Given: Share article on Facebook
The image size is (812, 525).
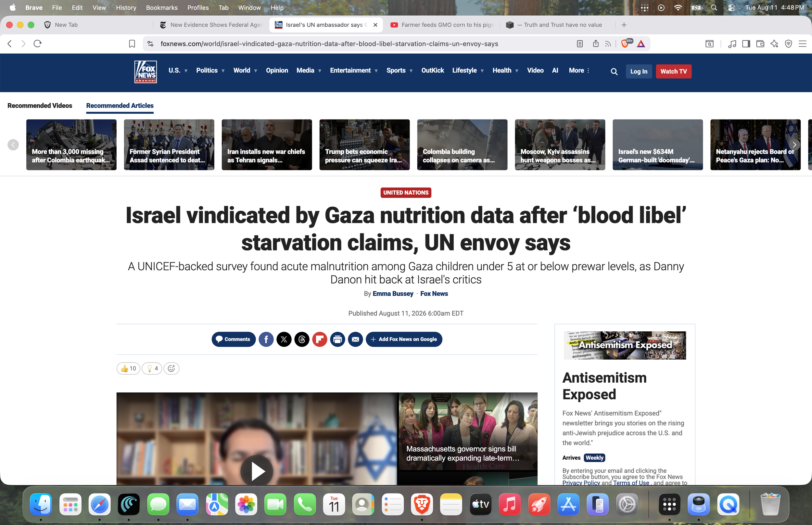Looking at the screenshot, I should (266, 339).
